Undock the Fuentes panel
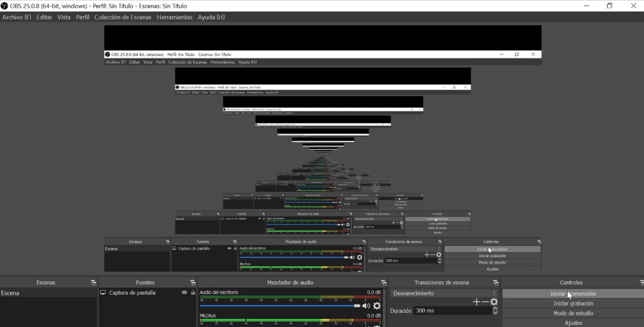The height and width of the screenshot is (327, 644). pos(193,283)
